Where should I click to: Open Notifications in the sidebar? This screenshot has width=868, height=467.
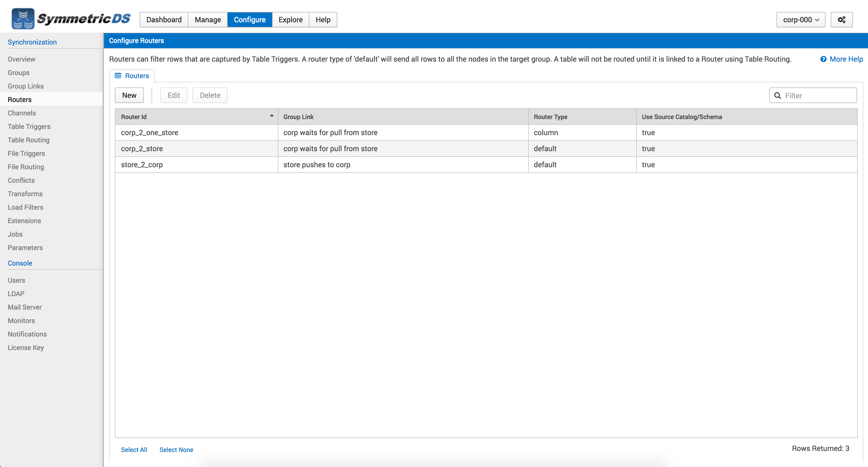(27, 334)
